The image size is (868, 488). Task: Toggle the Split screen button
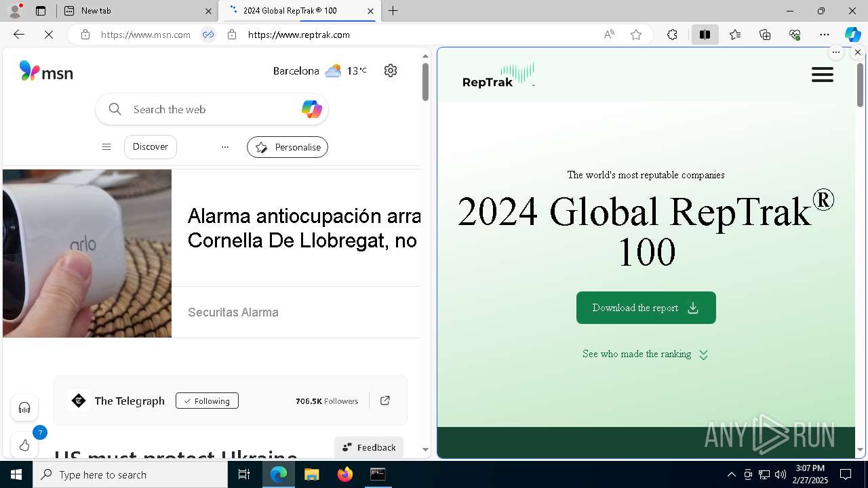705,35
